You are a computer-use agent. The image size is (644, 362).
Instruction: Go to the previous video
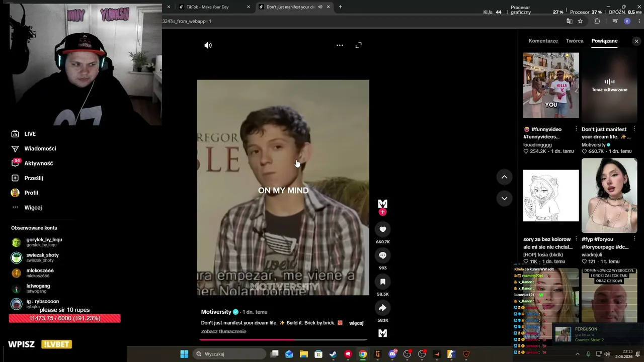(x=504, y=177)
